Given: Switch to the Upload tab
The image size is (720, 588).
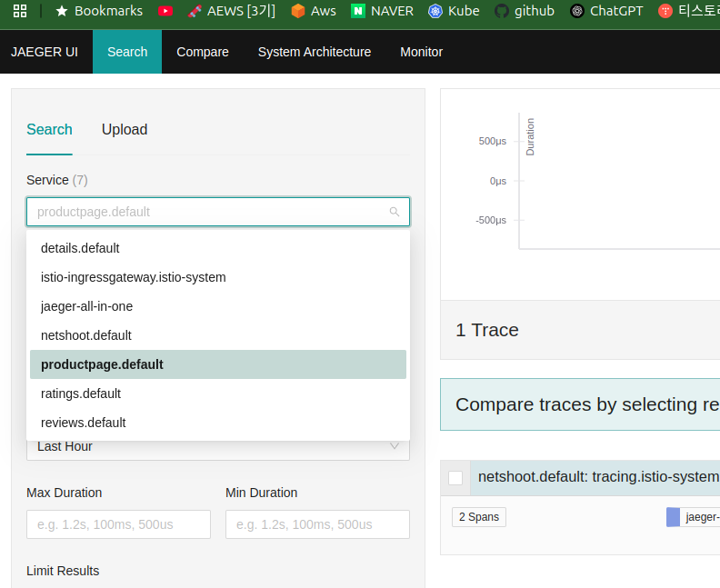Looking at the screenshot, I should coord(125,129).
